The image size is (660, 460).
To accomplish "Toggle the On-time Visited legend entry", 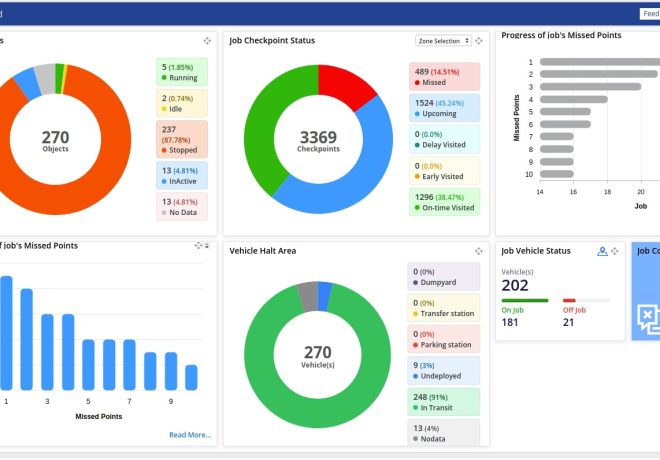I will 444,203.
